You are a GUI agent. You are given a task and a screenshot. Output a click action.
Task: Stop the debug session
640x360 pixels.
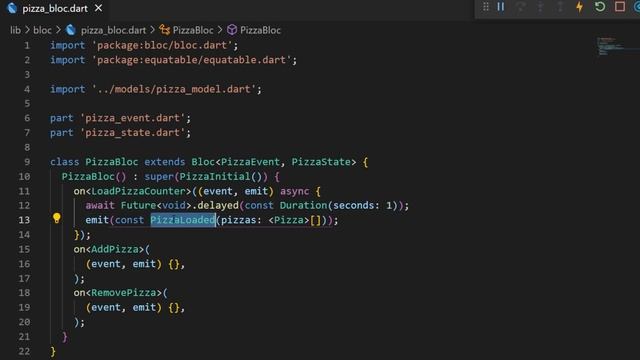620,7
